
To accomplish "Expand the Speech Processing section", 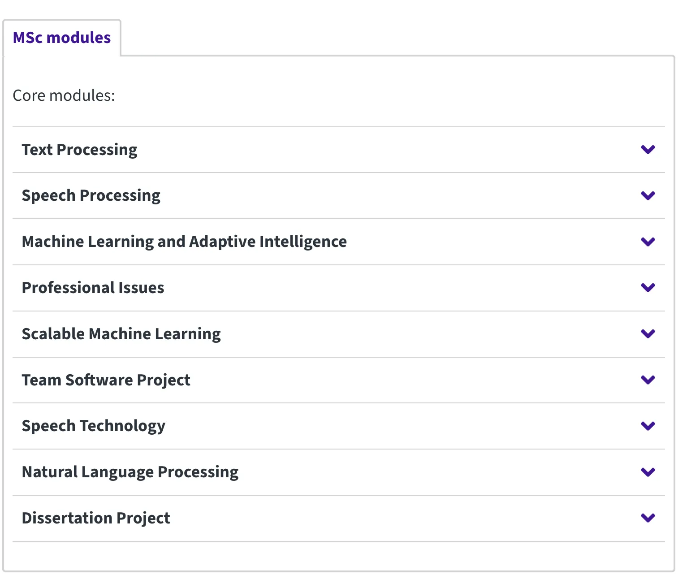I will 91,196.
